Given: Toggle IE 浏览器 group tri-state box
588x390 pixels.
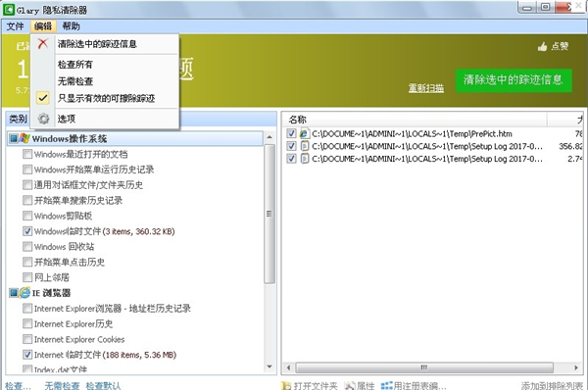Looking at the screenshot, I should coord(14,292).
